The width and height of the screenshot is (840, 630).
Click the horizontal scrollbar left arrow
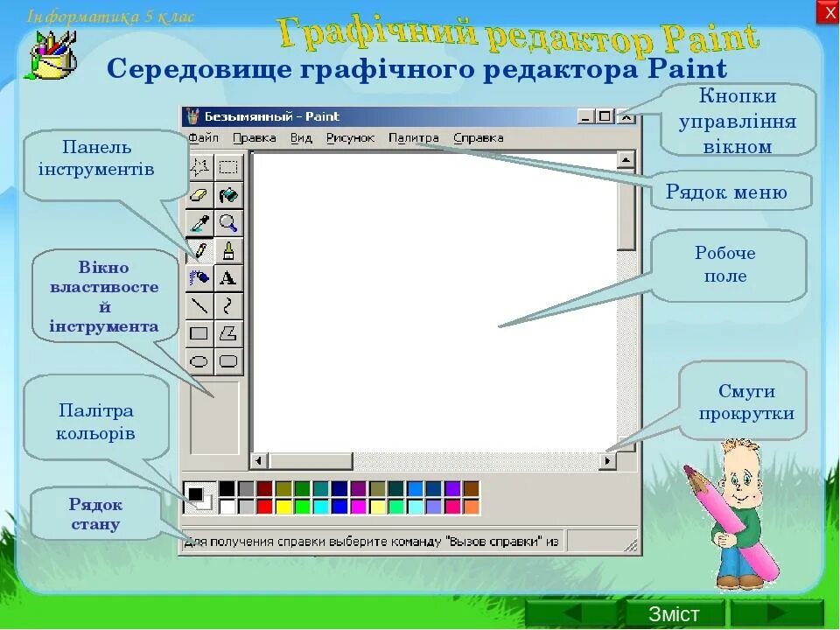[259, 461]
